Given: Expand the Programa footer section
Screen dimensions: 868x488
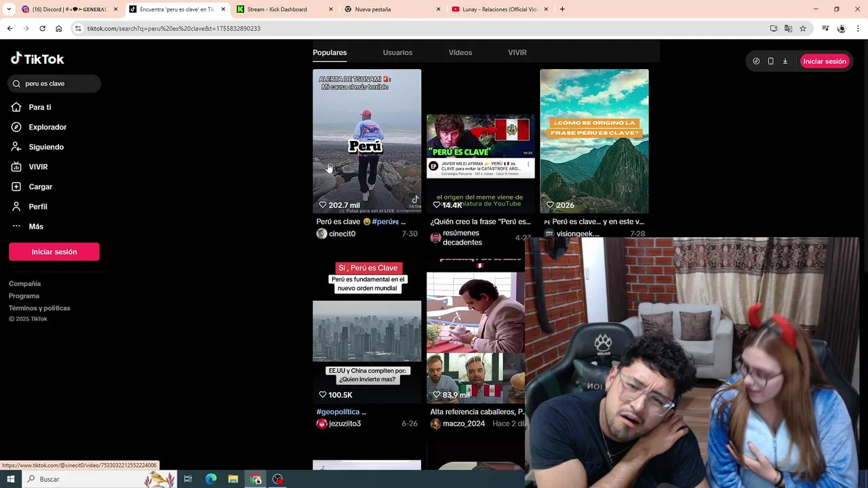Looking at the screenshot, I should pos(24,296).
